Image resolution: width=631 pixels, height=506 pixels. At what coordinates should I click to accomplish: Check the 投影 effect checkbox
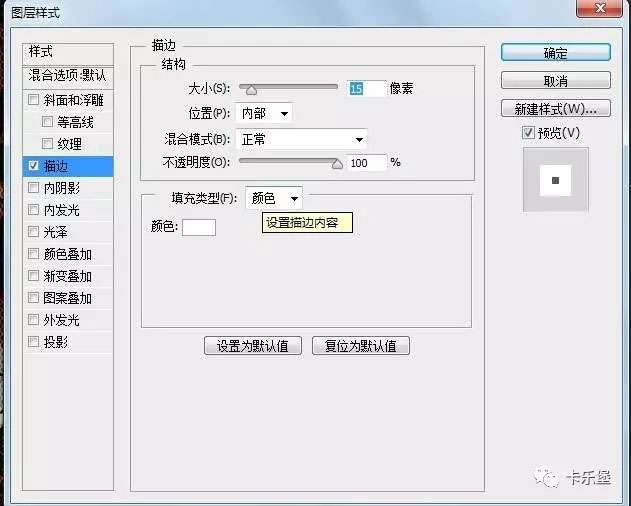pos(33,342)
